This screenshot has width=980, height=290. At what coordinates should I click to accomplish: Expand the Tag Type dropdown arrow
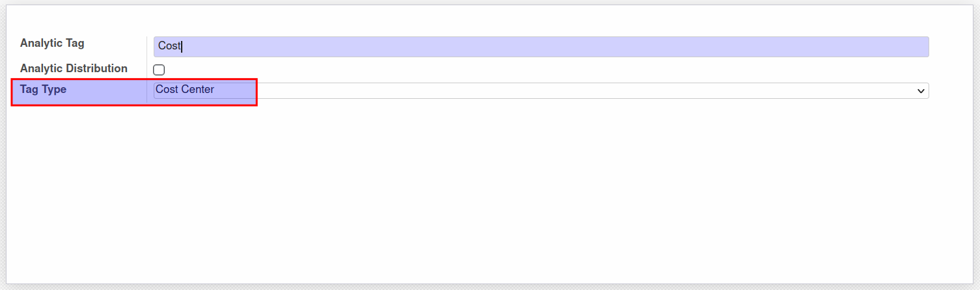point(921,91)
